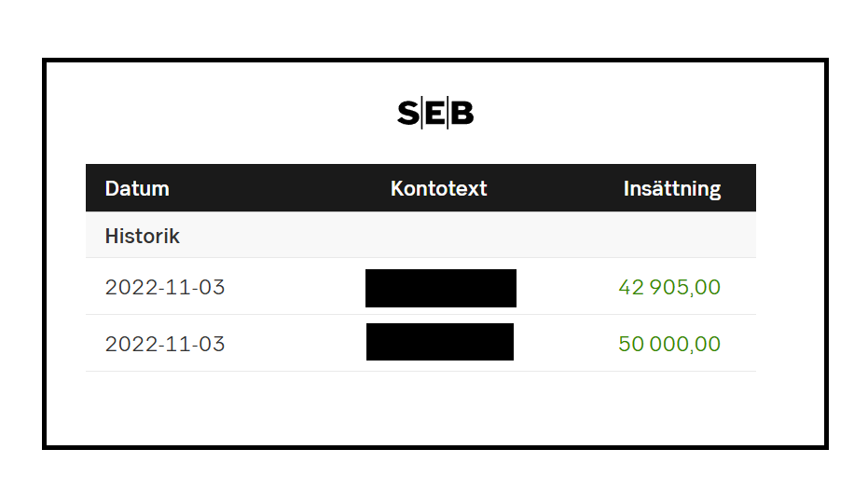Sort by the Datum column header
Screen dimensions: 868x490
click(x=137, y=188)
